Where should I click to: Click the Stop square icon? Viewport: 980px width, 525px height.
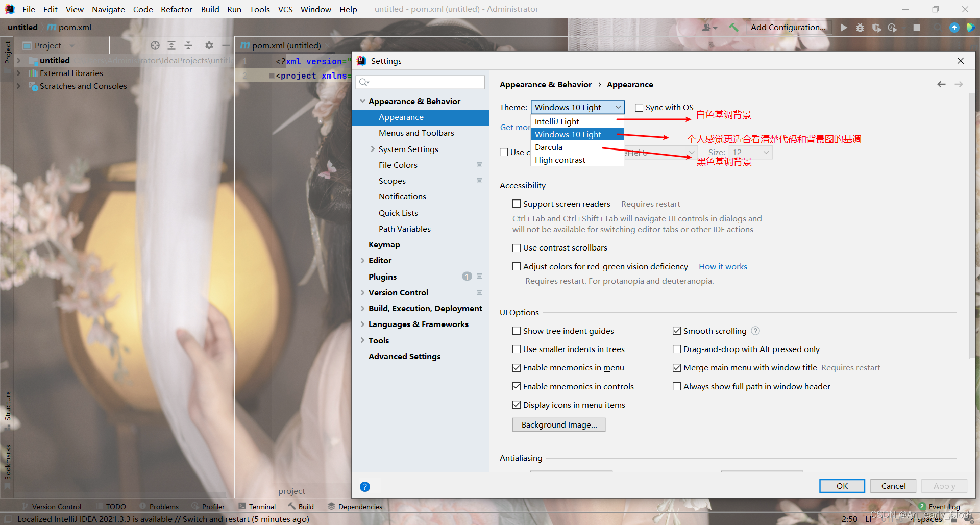tap(917, 28)
